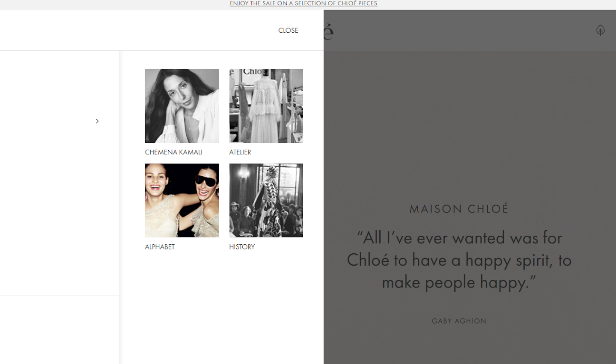Click the GABY AGHION attribution text
Viewport: 616px width, 364px height.
[459, 321]
